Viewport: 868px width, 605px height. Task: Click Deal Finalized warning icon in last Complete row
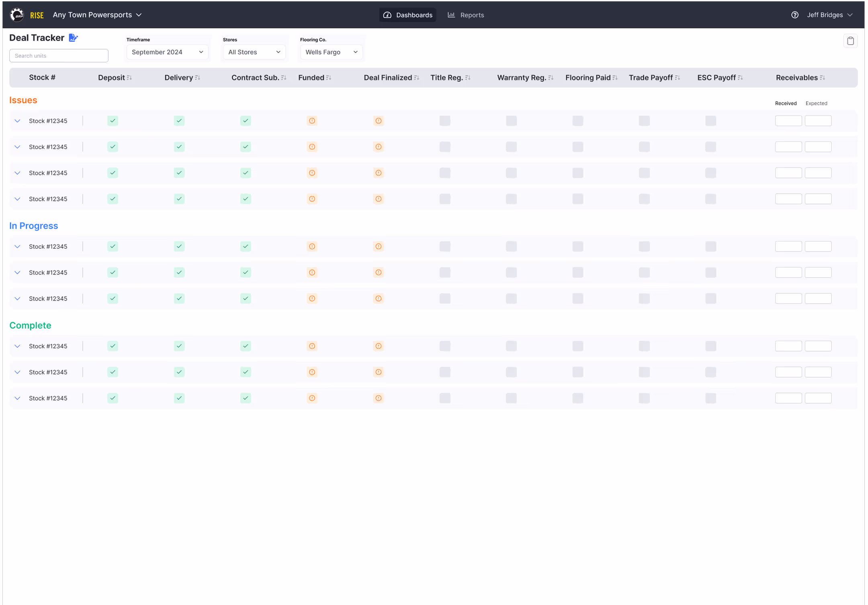pos(379,398)
